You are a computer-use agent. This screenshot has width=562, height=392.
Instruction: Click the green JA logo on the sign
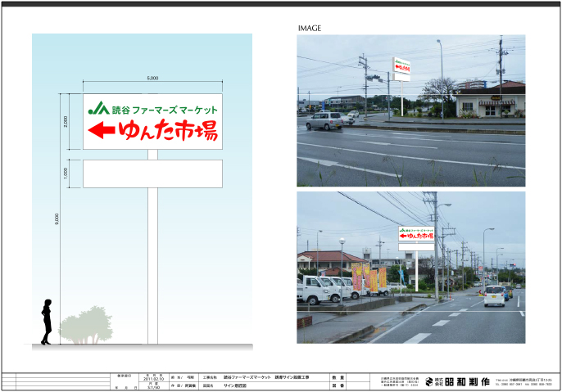coord(98,108)
